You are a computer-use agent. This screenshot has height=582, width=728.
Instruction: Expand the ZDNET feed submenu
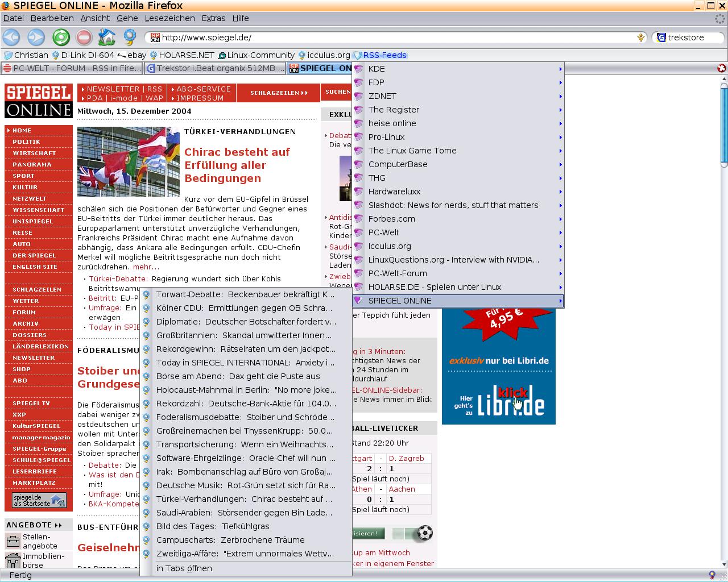click(x=560, y=96)
